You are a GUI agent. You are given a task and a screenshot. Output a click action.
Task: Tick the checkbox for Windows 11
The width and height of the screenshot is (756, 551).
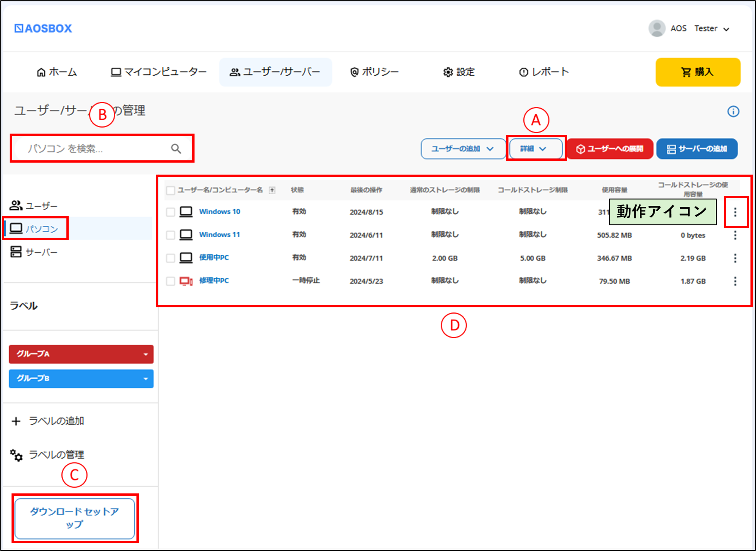171,235
